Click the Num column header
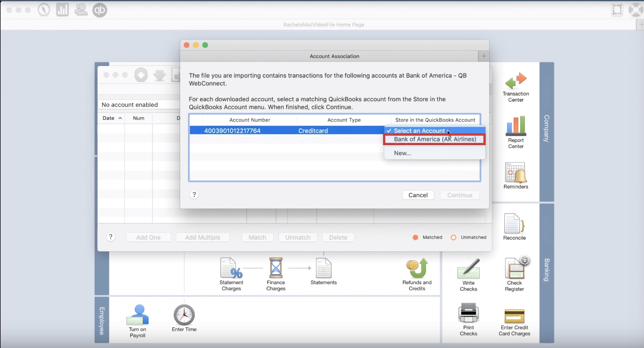The height and width of the screenshot is (348, 644). pos(138,118)
